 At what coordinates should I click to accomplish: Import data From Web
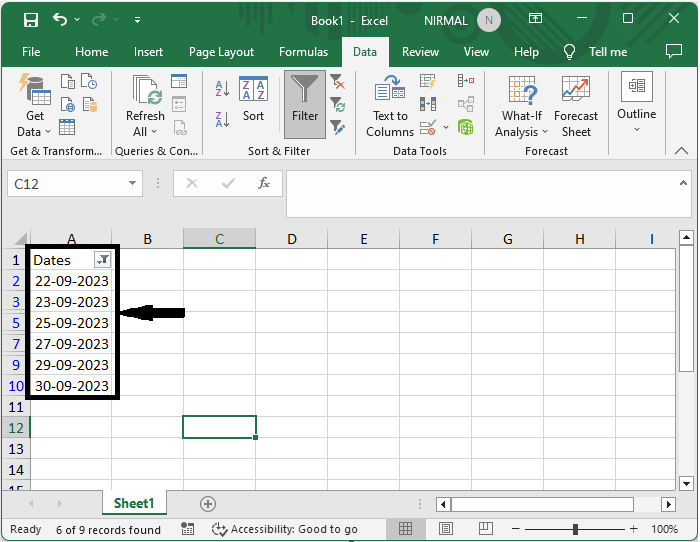click(67, 104)
